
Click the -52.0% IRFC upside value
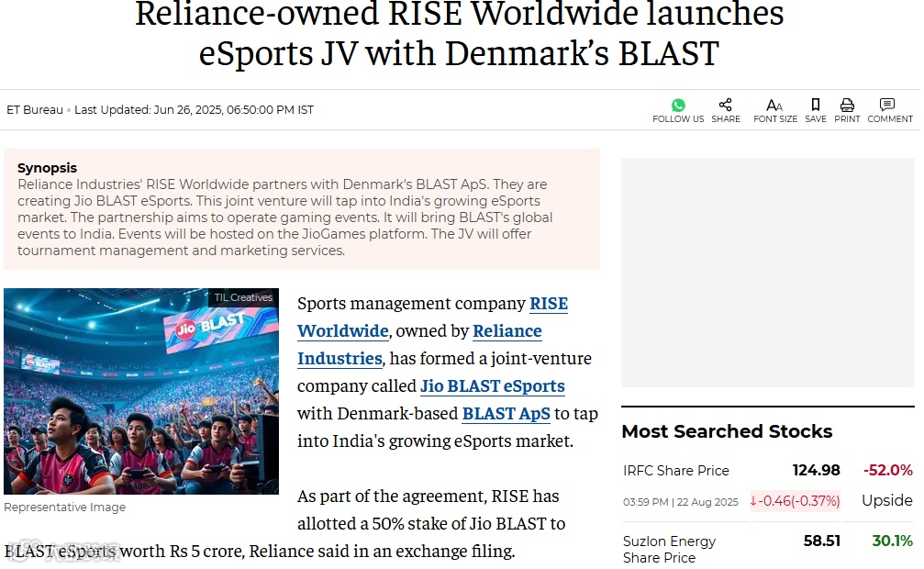887,470
